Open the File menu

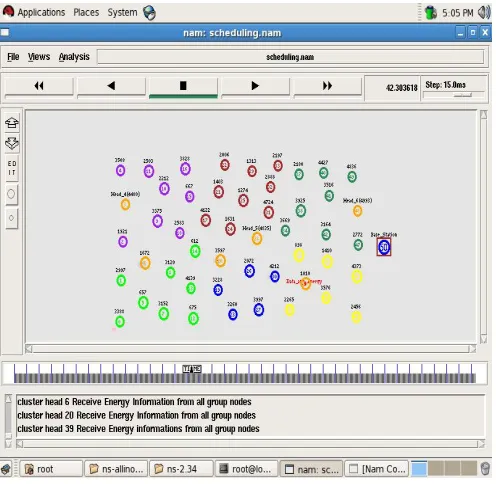pyautogui.click(x=13, y=57)
